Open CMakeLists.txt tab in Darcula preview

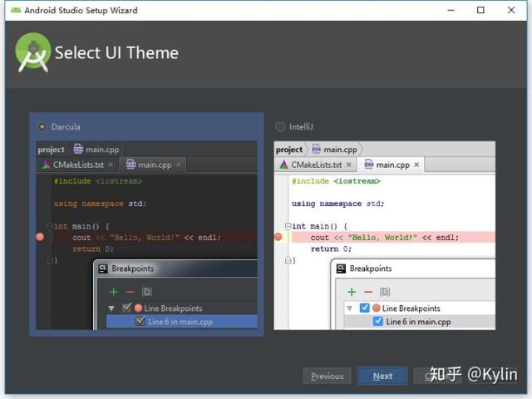[78, 165]
